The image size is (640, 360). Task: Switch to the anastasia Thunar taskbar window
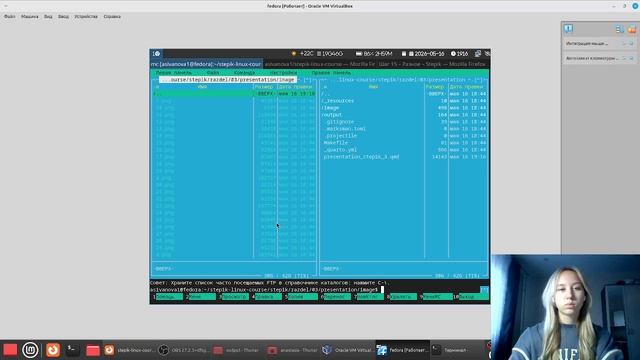(x=293, y=350)
